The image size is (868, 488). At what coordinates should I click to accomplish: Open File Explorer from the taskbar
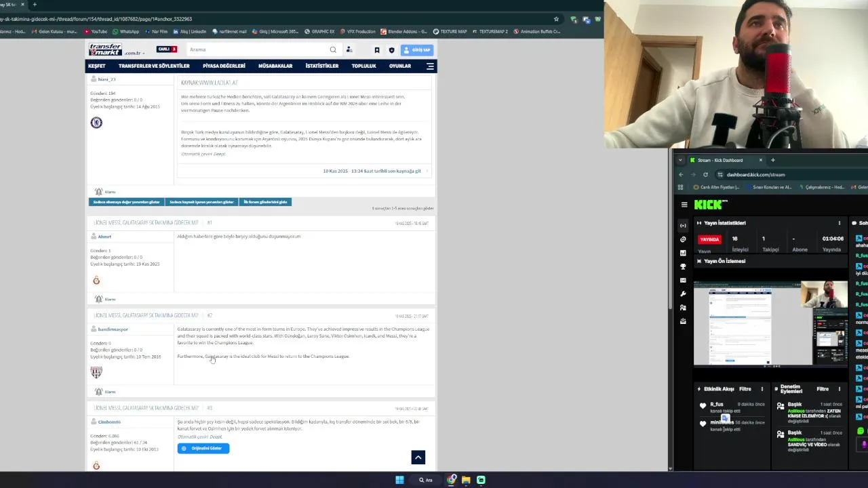(x=466, y=480)
